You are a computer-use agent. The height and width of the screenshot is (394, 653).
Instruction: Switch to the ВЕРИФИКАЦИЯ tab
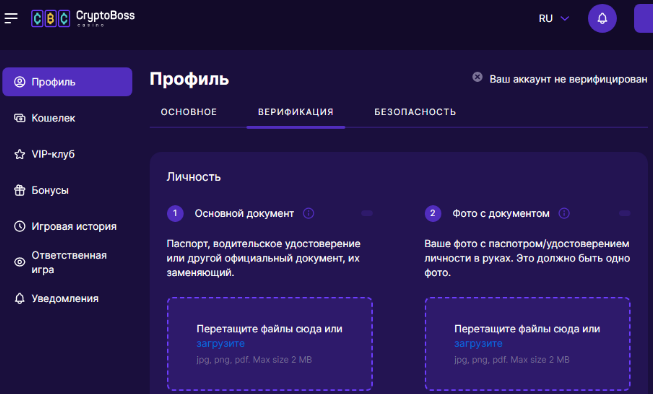pos(296,112)
